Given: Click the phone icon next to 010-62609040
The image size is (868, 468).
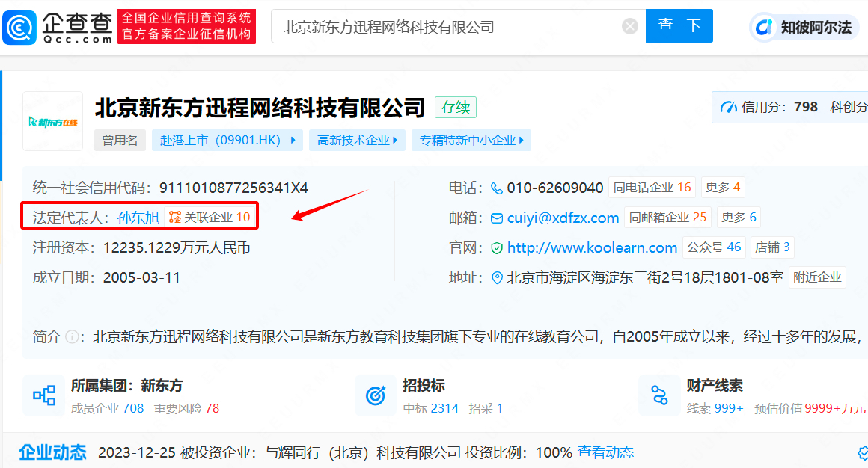Looking at the screenshot, I should click(x=497, y=188).
